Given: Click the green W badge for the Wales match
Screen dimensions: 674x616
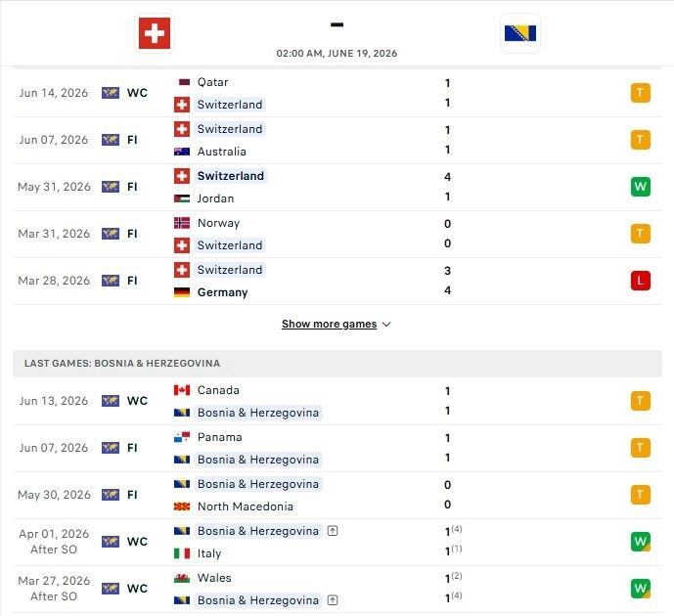Looking at the screenshot, I should click(641, 589).
